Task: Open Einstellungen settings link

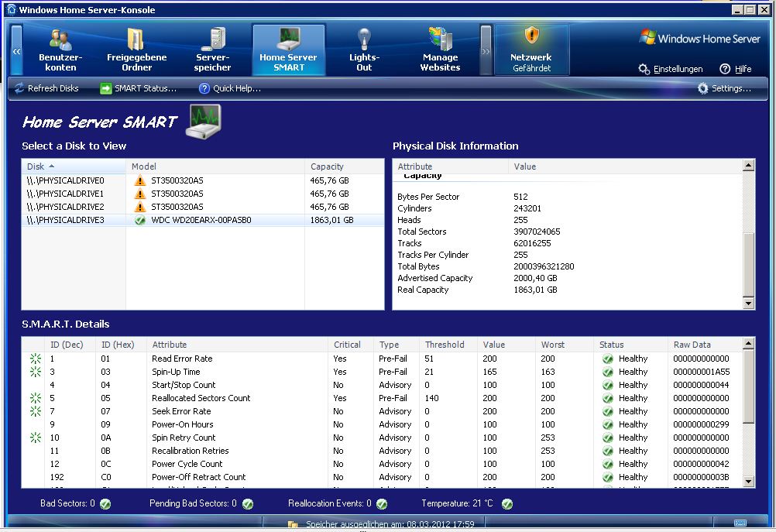Action: click(671, 69)
